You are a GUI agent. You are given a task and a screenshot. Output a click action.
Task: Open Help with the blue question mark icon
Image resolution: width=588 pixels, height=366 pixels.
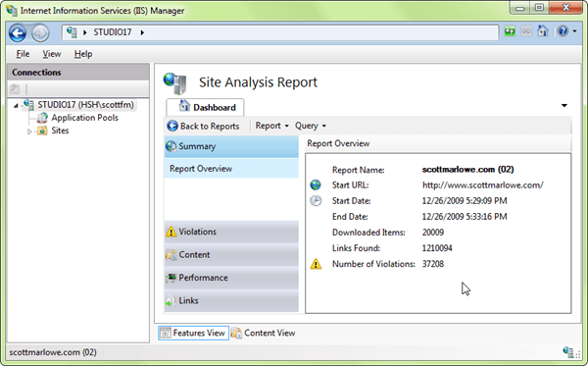tap(563, 31)
